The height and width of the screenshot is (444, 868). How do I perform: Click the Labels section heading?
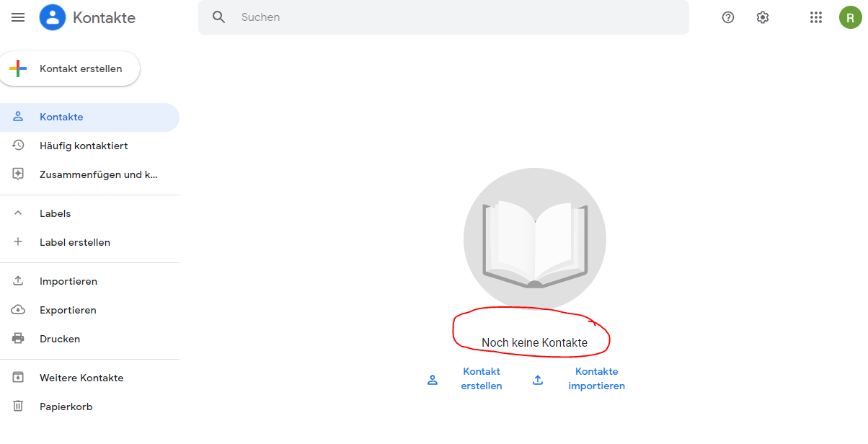tap(55, 213)
